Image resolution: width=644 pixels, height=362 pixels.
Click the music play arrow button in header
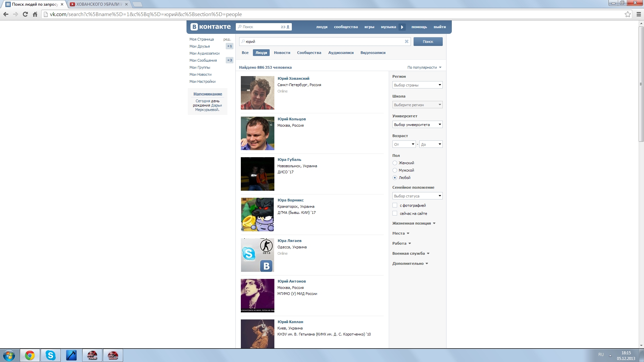pos(402,27)
